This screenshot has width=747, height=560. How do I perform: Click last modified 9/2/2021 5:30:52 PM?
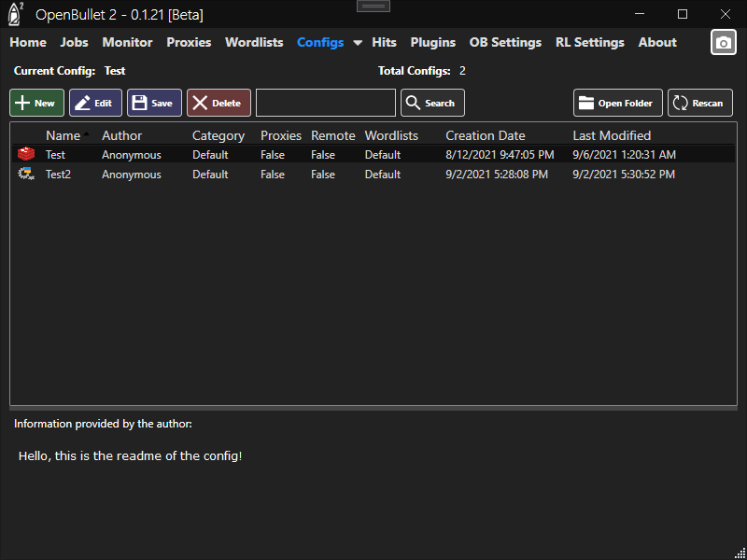pos(624,175)
